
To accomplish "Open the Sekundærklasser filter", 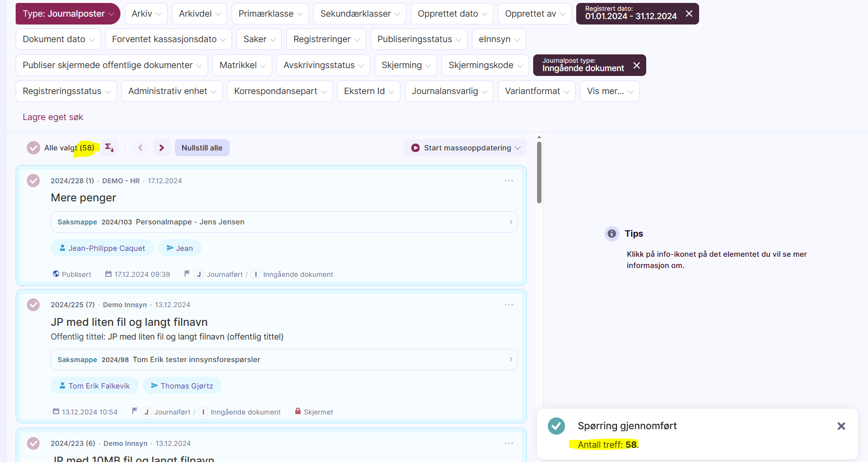I will (x=360, y=14).
